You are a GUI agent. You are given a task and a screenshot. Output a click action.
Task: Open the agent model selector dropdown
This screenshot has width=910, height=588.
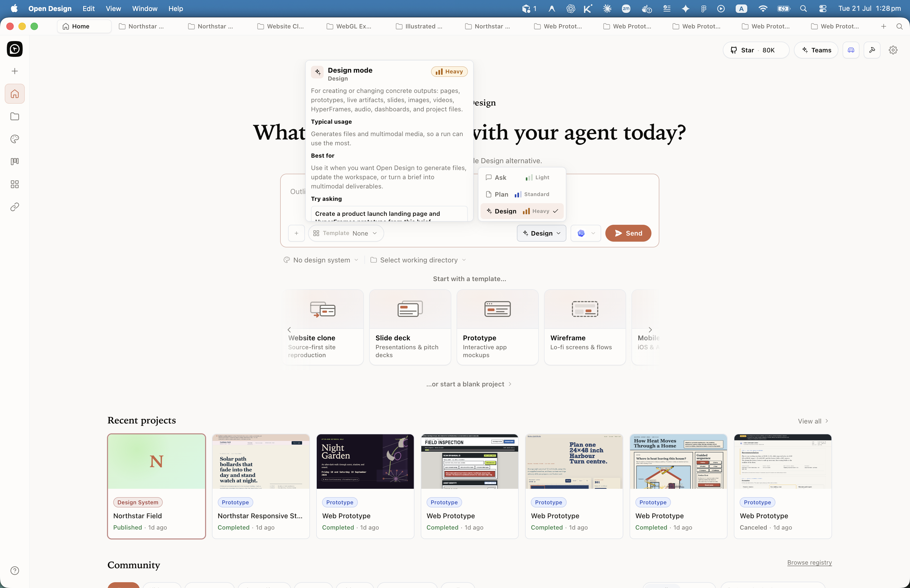586,233
